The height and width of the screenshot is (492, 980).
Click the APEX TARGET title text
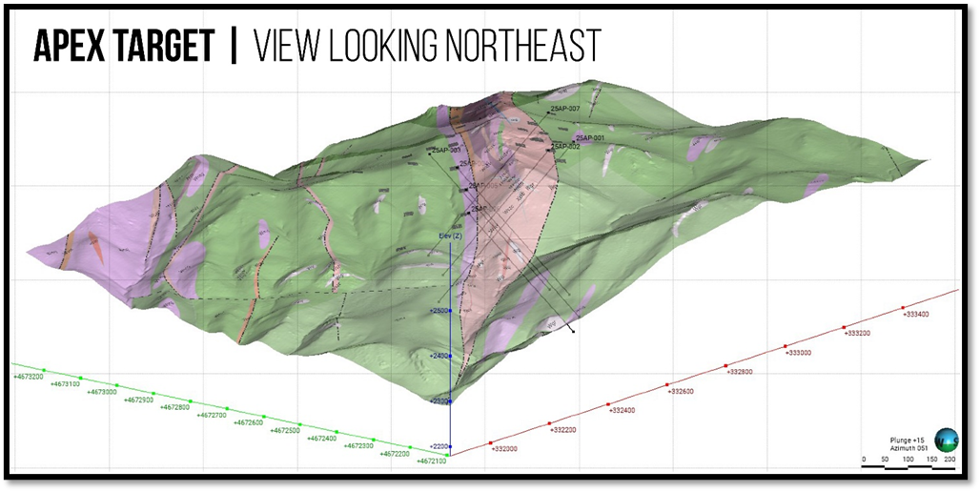pyautogui.click(x=124, y=47)
